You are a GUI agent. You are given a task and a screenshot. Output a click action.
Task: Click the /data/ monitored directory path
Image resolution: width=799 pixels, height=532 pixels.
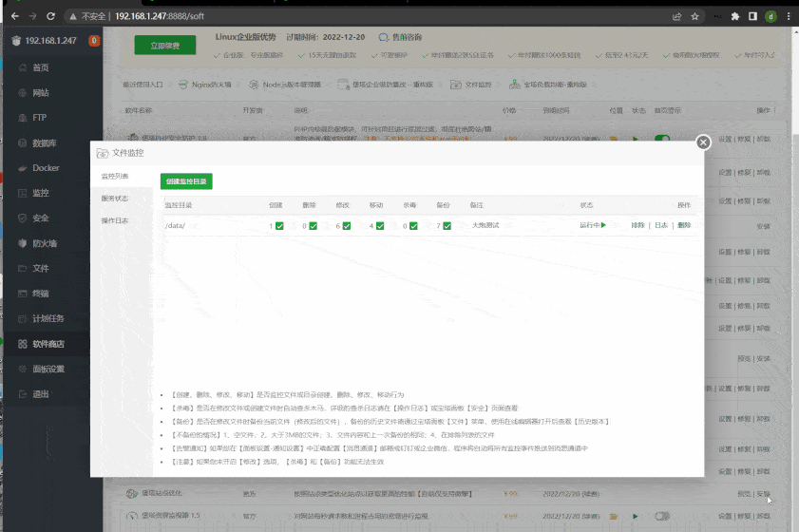175,225
